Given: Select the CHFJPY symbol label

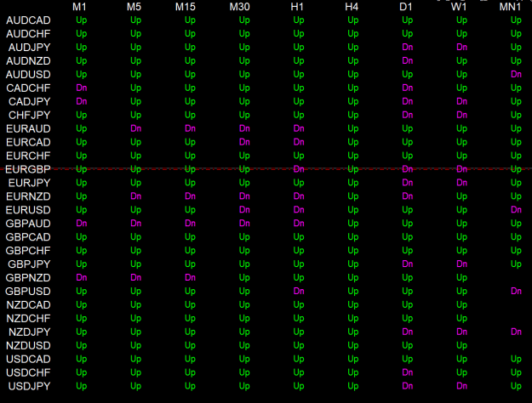Looking at the screenshot, I should 29,116.
